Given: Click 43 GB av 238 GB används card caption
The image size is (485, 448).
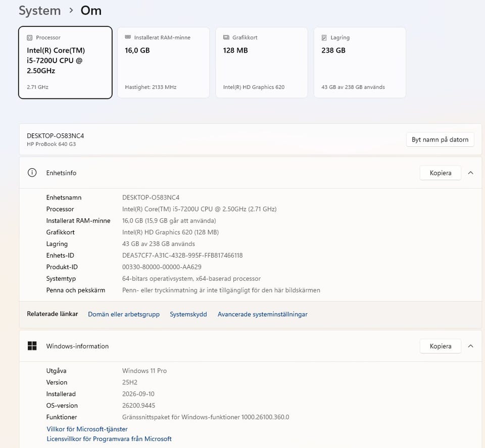Looking at the screenshot, I should tap(353, 87).
